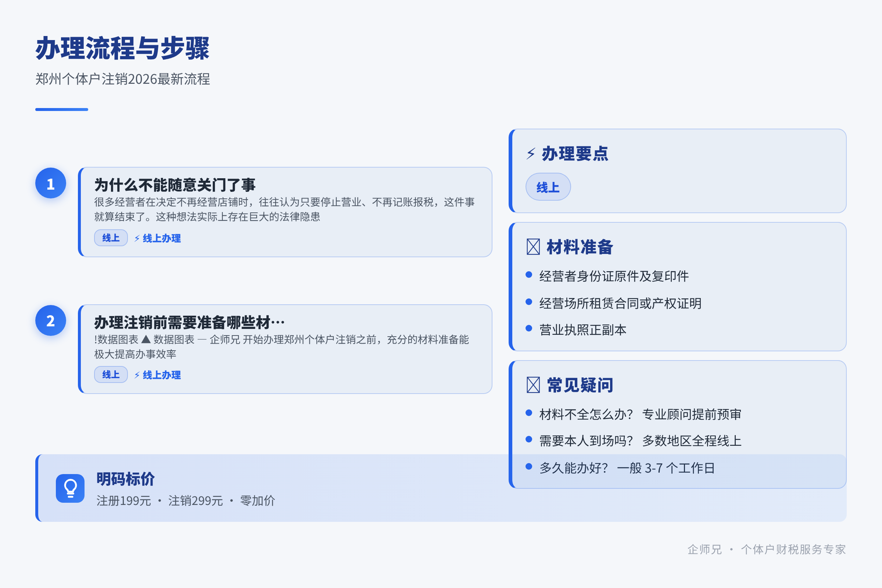Click the paragraph starting 很多经营者在决定
Screen dimensions: 882x588
(284, 209)
